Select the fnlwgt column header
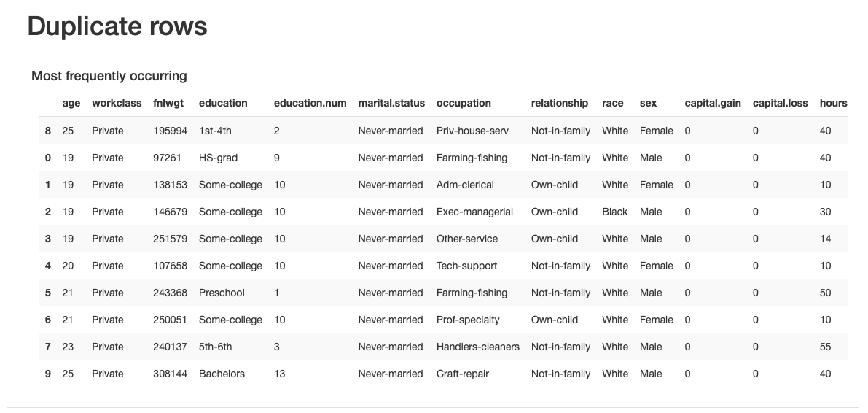 pos(168,104)
